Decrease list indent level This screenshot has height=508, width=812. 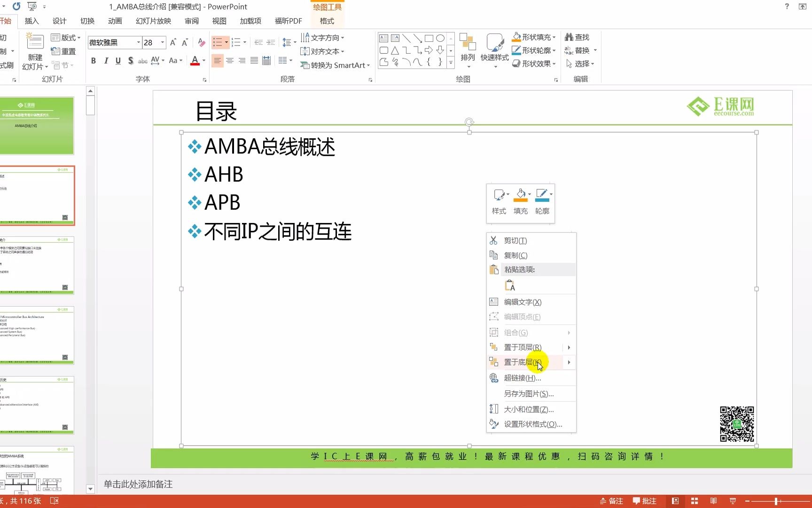(x=258, y=42)
